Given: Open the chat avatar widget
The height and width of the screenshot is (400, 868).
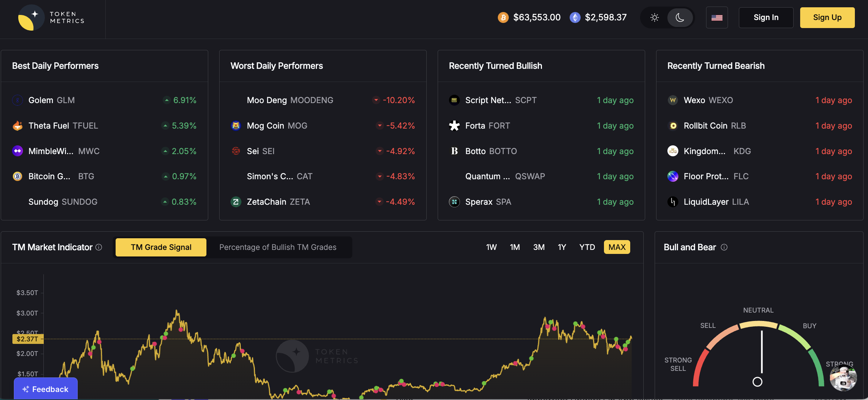Looking at the screenshot, I should (843, 378).
